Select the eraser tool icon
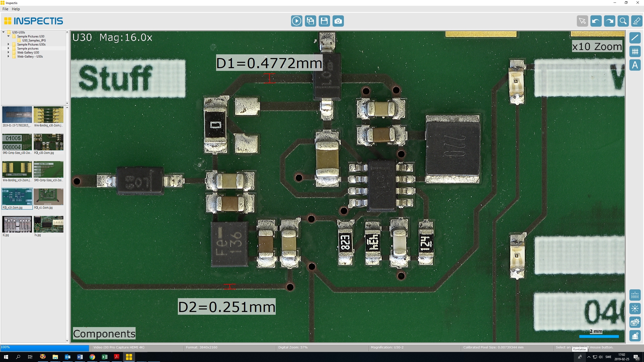This screenshot has width=644, height=362. coord(637,21)
